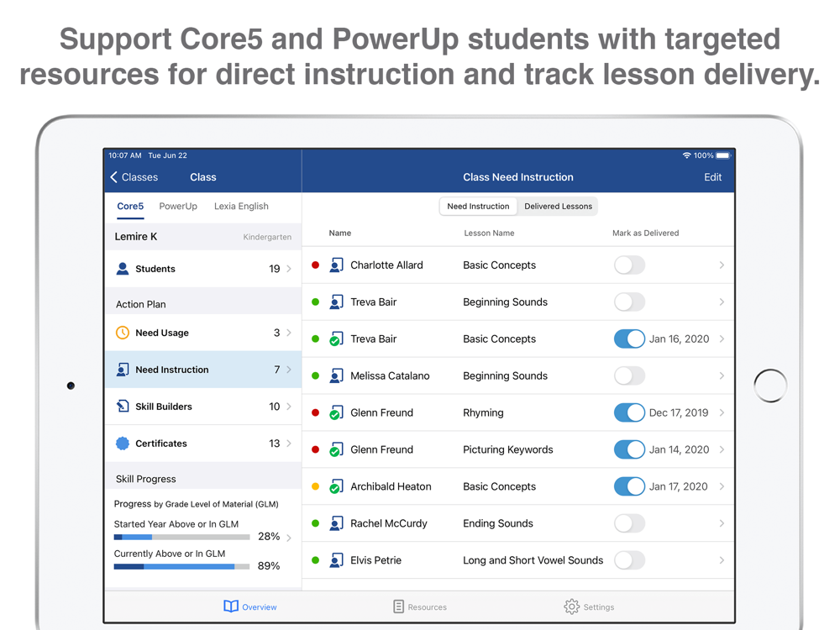This screenshot has height=630, width=840.
Task: Turn off delivered for Glenn Freund Rhyming
Action: (x=629, y=412)
